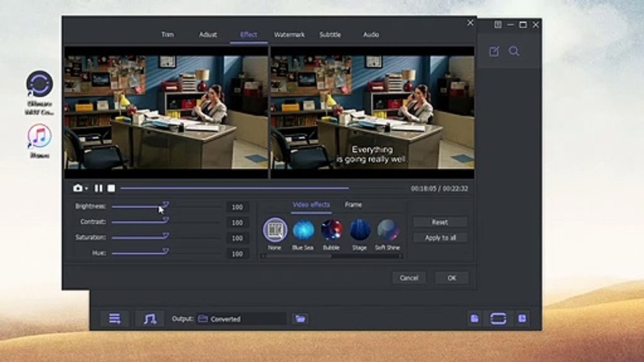Screen dimensions: 644x362
Task: Click the Hue slider handle
Action: pos(166,251)
